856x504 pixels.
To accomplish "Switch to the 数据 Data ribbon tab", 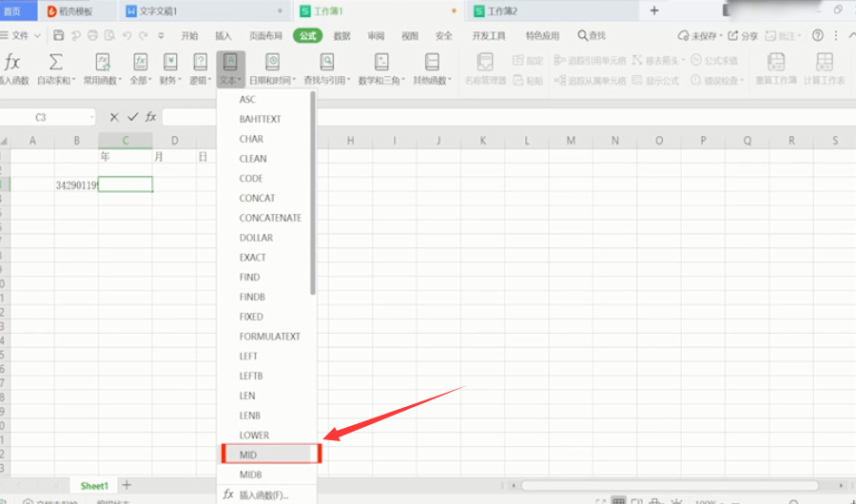I will pos(341,35).
